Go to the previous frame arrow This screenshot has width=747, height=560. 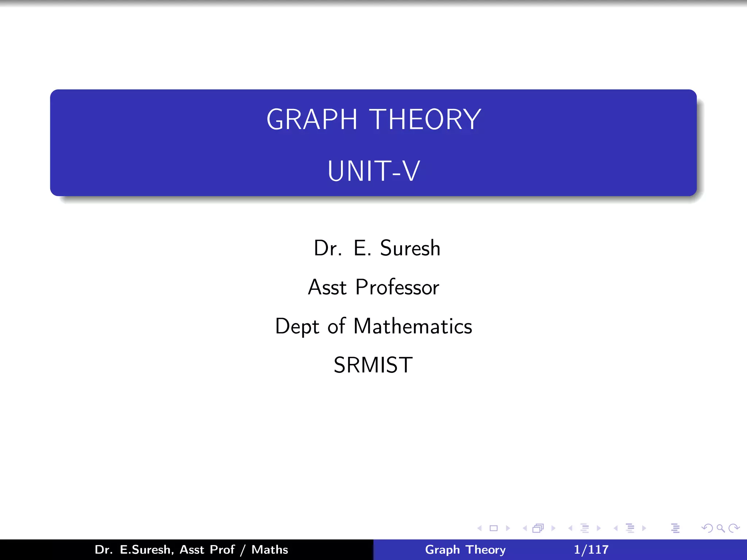(525, 528)
